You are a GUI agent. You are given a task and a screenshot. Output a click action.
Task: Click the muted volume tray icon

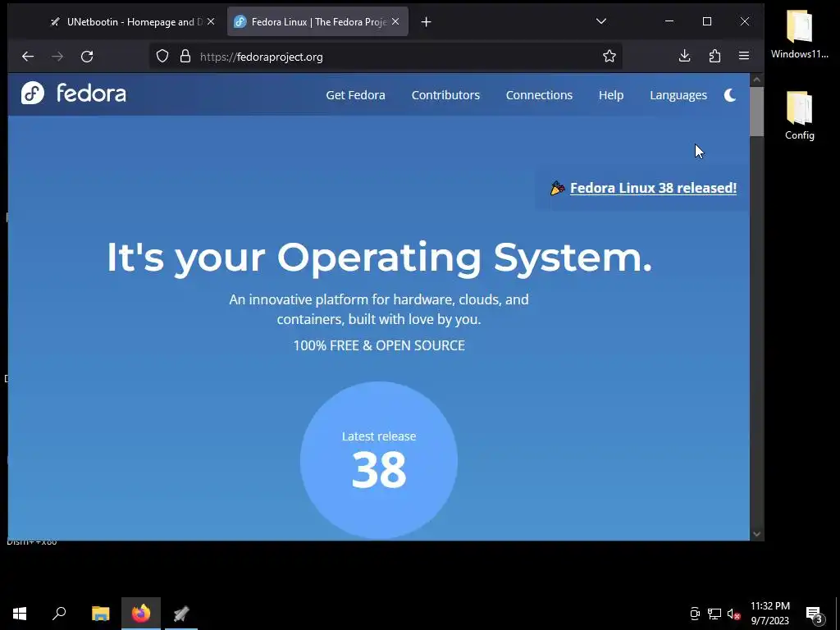point(733,614)
